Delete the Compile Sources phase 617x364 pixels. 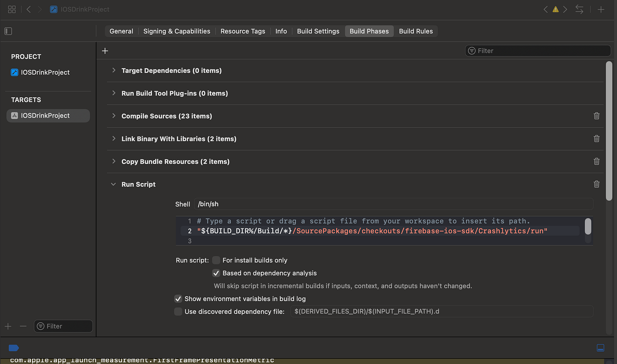[x=597, y=116]
